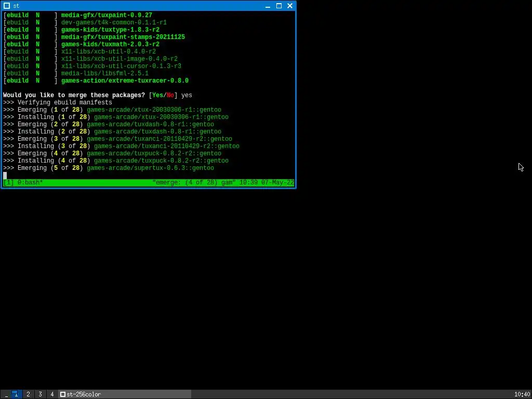Click the "Installing (3 of 28)" tuxanci line
Screen dimensions: 532x399
tap(121, 146)
